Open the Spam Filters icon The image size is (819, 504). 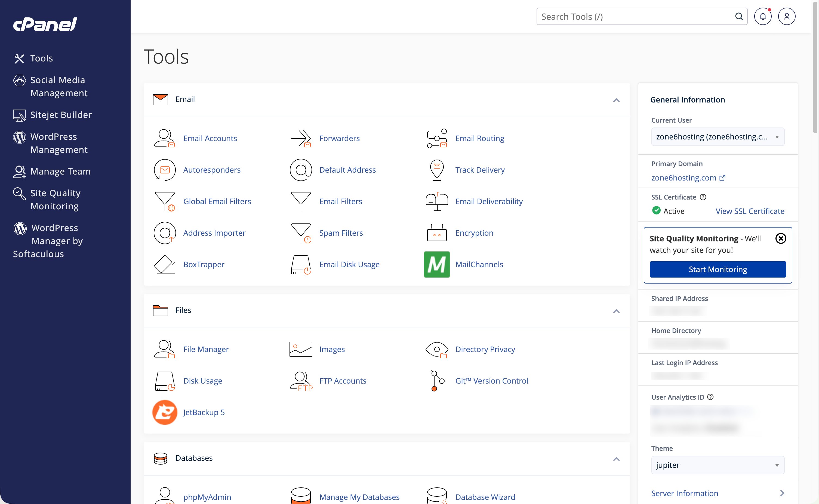click(x=301, y=233)
